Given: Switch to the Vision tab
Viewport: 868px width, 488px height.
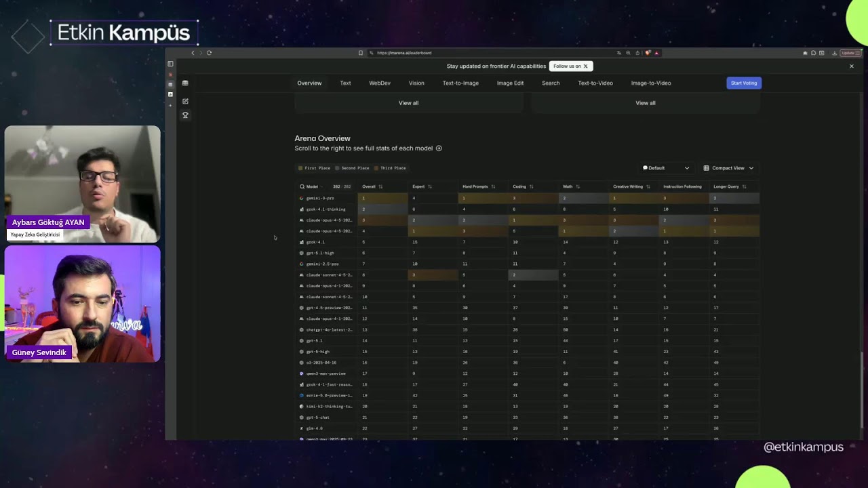Looking at the screenshot, I should [x=416, y=83].
